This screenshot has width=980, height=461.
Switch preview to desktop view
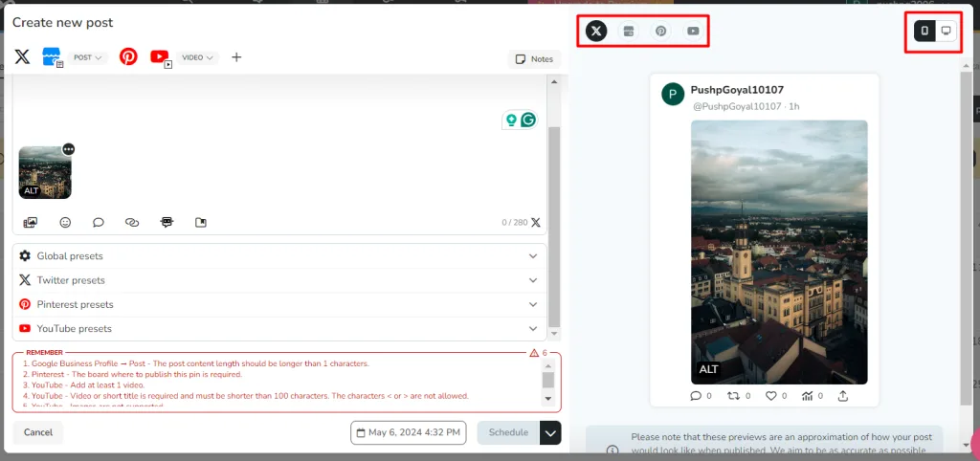(x=946, y=30)
